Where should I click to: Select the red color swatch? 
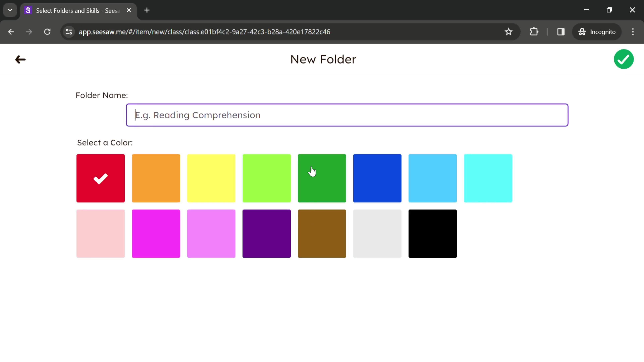(100, 178)
